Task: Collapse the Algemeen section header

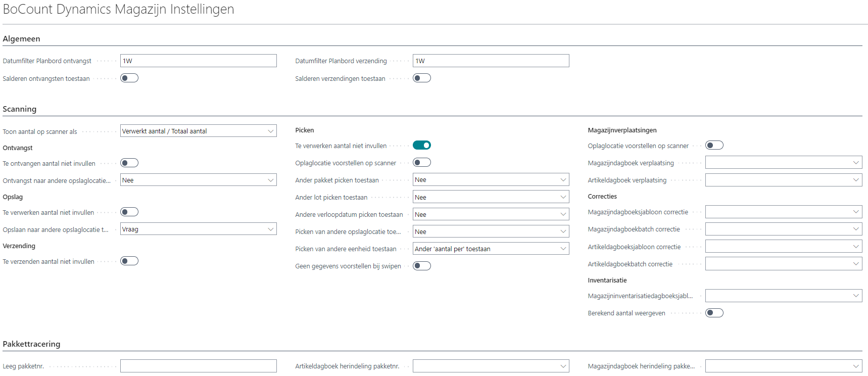Action: coord(21,39)
